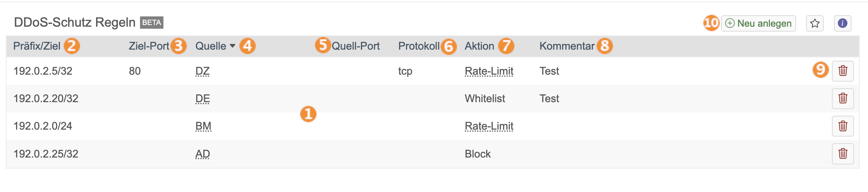
Task: Click the star favorite icon
Action: point(815,23)
